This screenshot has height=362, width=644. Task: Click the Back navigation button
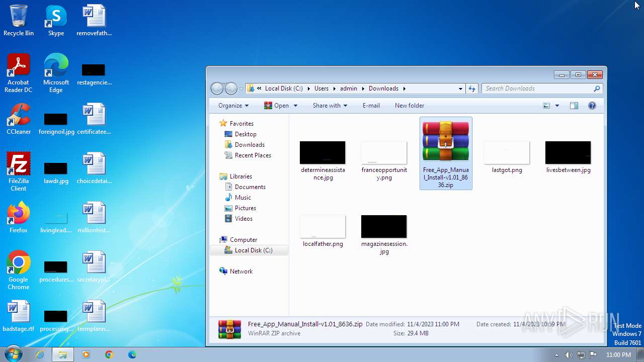217,88
